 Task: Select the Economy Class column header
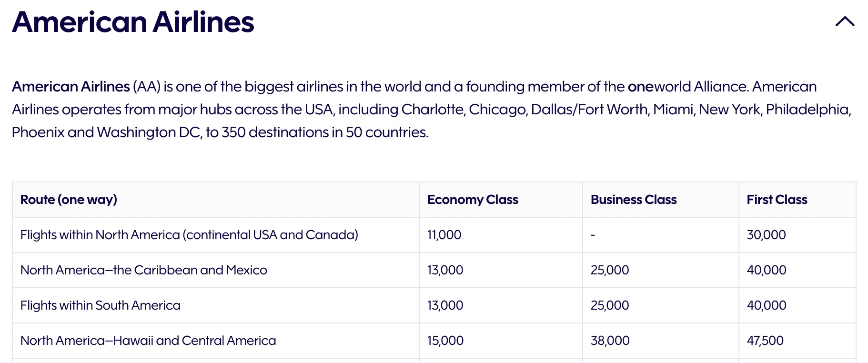pyautogui.click(x=473, y=200)
